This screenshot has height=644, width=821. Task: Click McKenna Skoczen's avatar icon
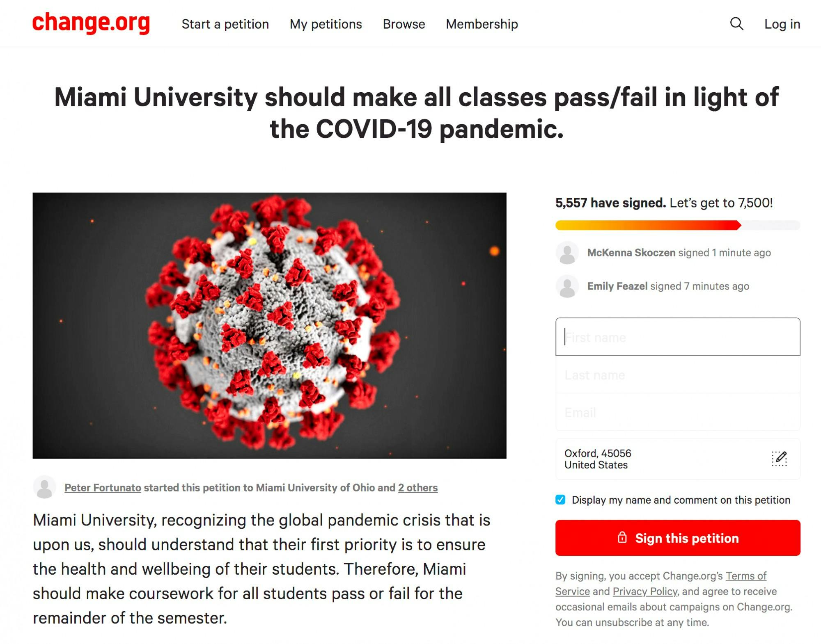coord(567,253)
